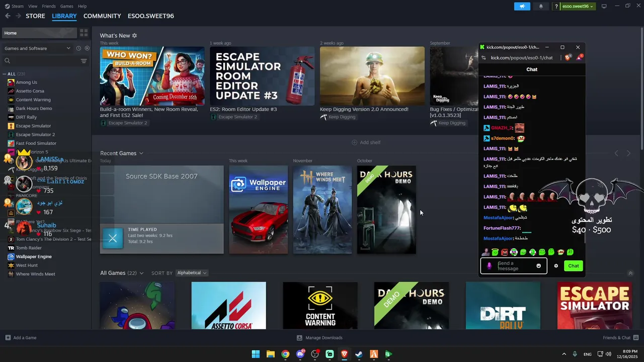Select Dark Hours Demo in the sidebar
644x362 pixels.
(x=34, y=109)
